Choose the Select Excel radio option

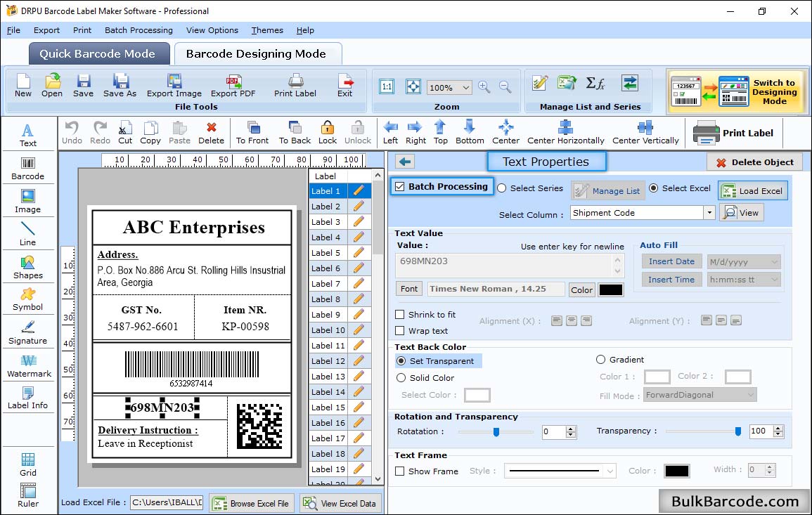[654, 188]
